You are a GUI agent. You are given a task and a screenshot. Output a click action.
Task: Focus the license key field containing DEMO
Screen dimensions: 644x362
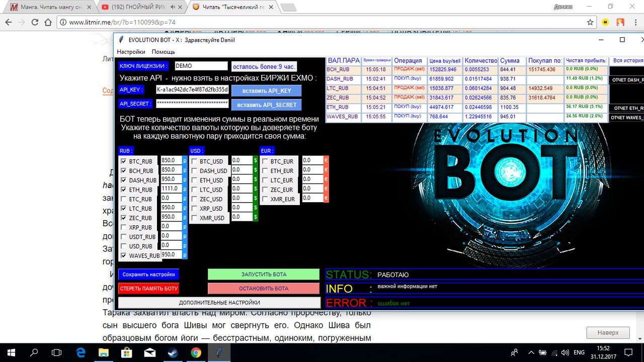click(x=201, y=66)
